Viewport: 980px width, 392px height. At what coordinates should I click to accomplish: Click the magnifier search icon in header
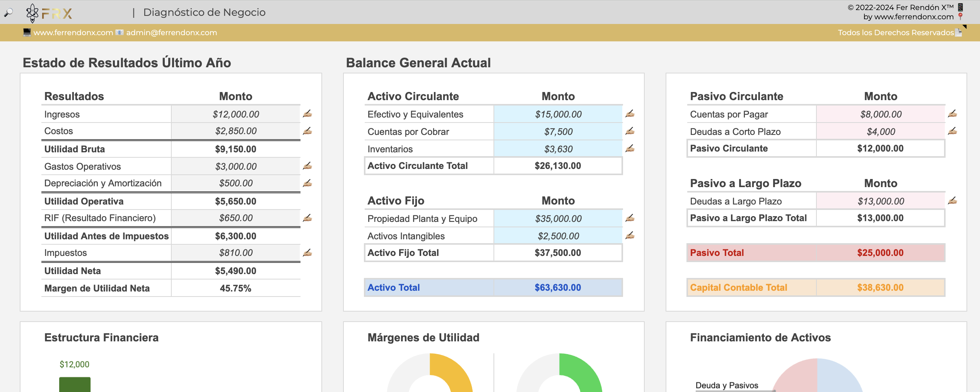pos(8,13)
